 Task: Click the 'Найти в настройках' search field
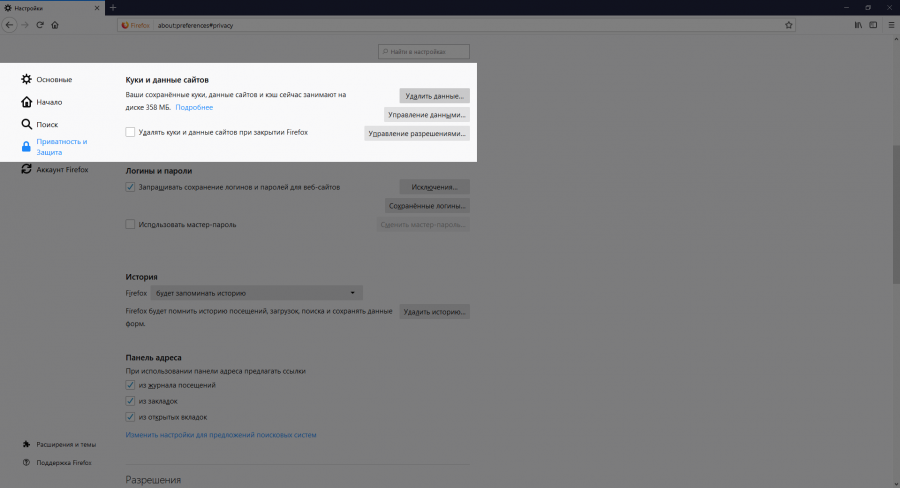[x=424, y=51]
